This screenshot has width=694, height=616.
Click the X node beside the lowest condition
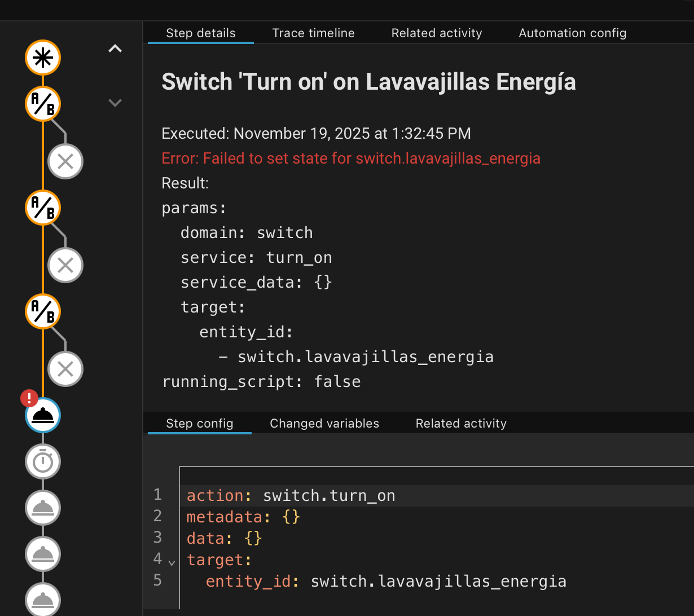(x=65, y=369)
